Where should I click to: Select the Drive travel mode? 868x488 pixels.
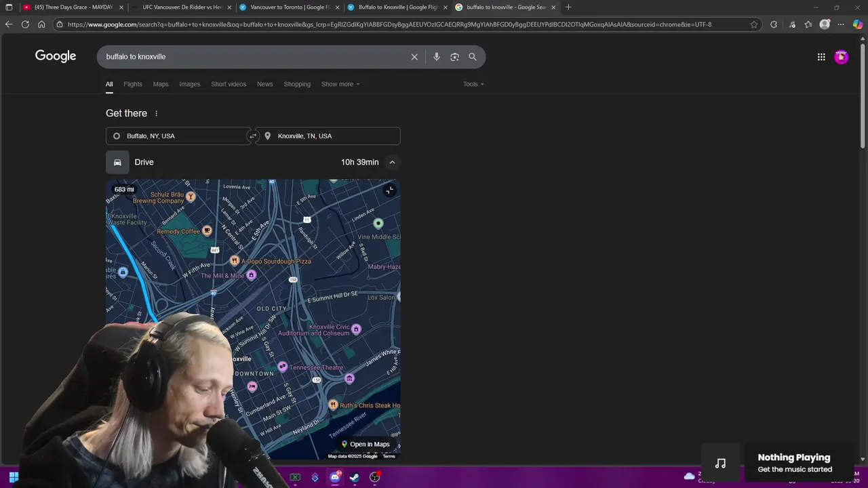point(117,162)
